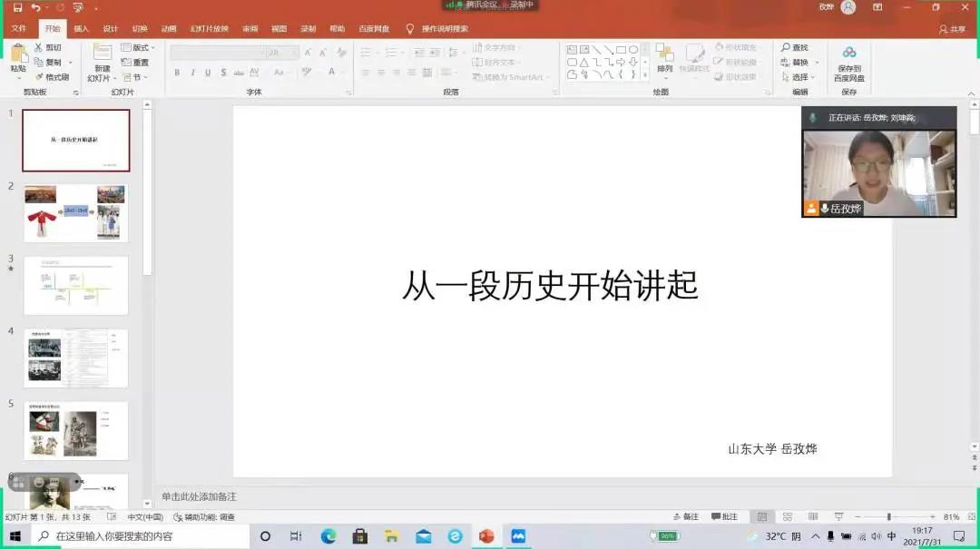Toggle normal view button in status bar
This screenshot has width=980, height=549.
click(762, 516)
